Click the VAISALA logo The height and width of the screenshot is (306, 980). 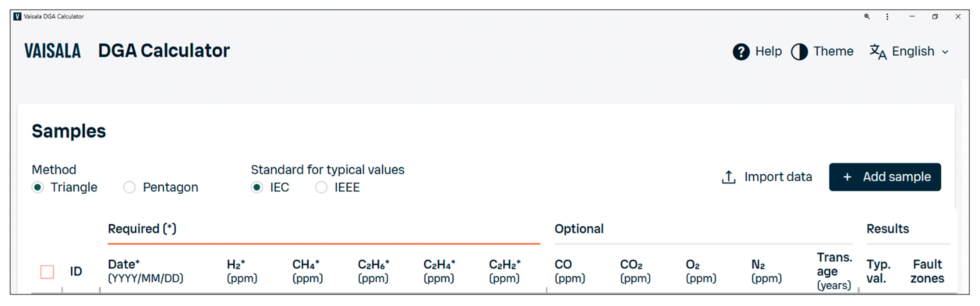pos(52,51)
